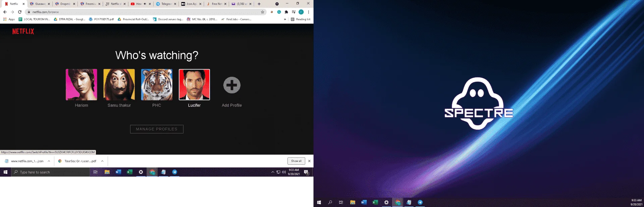The width and height of the screenshot is (644, 207).
Task: Open File Explorer on the Spectre taskbar
Action: (353, 202)
